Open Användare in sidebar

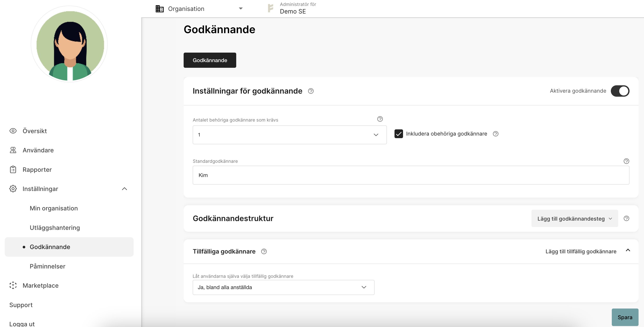38,150
